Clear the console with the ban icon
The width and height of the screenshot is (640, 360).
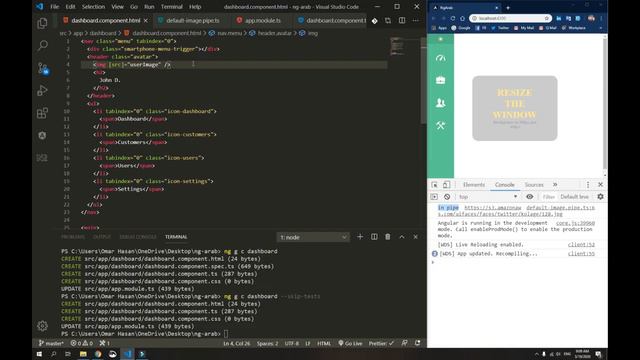coord(447,197)
